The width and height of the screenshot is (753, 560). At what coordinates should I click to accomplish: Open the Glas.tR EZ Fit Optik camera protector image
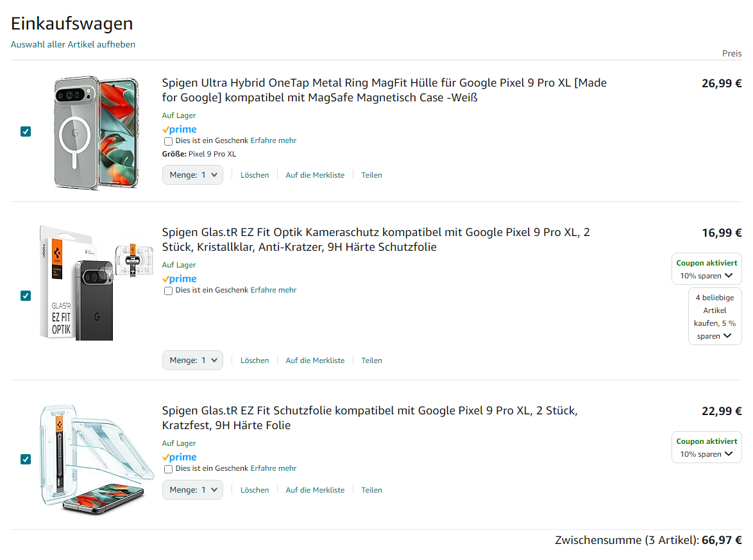point(96,282)
